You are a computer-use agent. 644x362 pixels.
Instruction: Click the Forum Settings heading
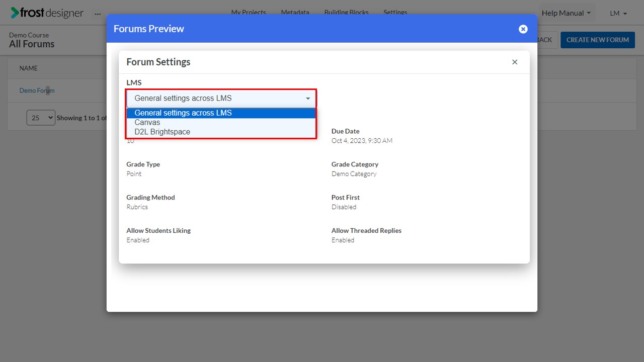click(x=158, y=62)
